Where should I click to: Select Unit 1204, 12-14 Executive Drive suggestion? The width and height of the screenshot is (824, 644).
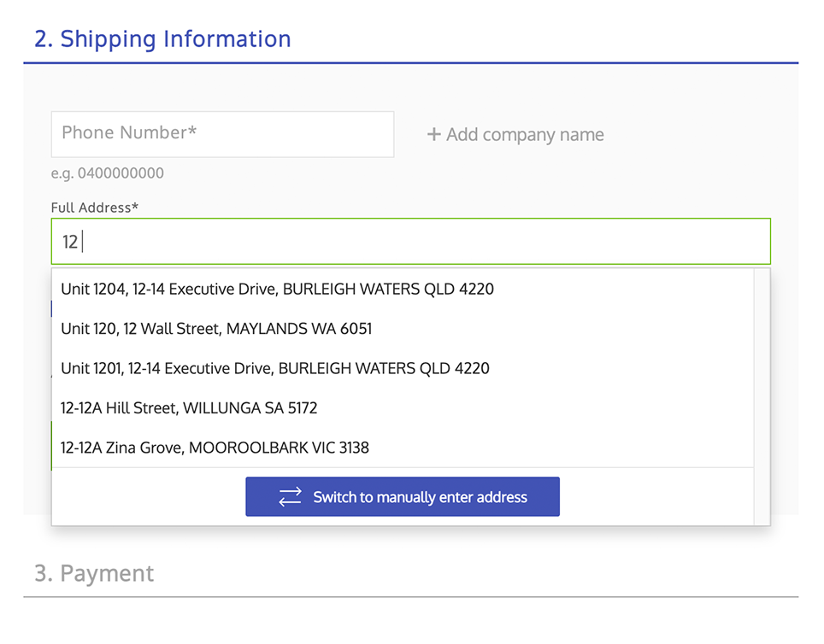(x=277, y=290)
